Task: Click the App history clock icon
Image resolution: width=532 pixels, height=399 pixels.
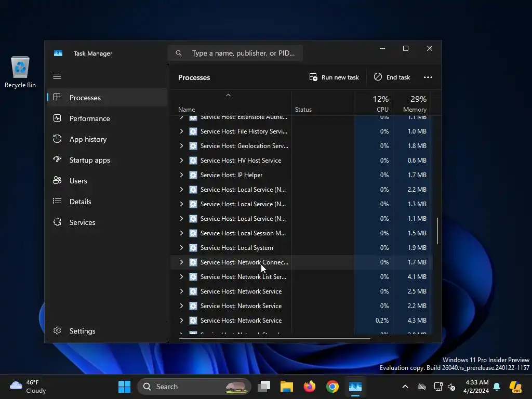Action: pyautogui.click(x=57, y=139)
